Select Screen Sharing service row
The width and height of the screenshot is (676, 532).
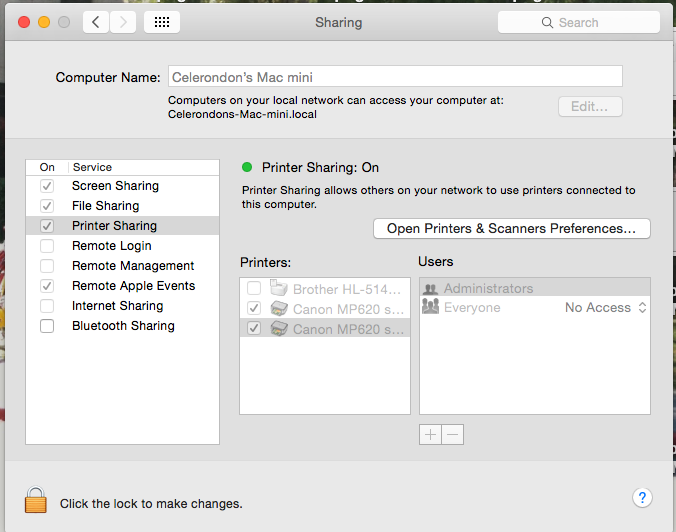coord(122,186)
